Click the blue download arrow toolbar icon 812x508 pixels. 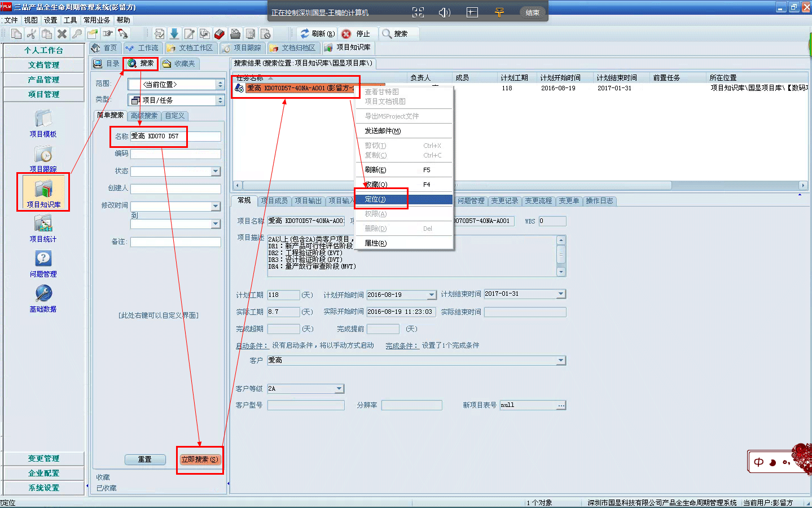point(174,34)
